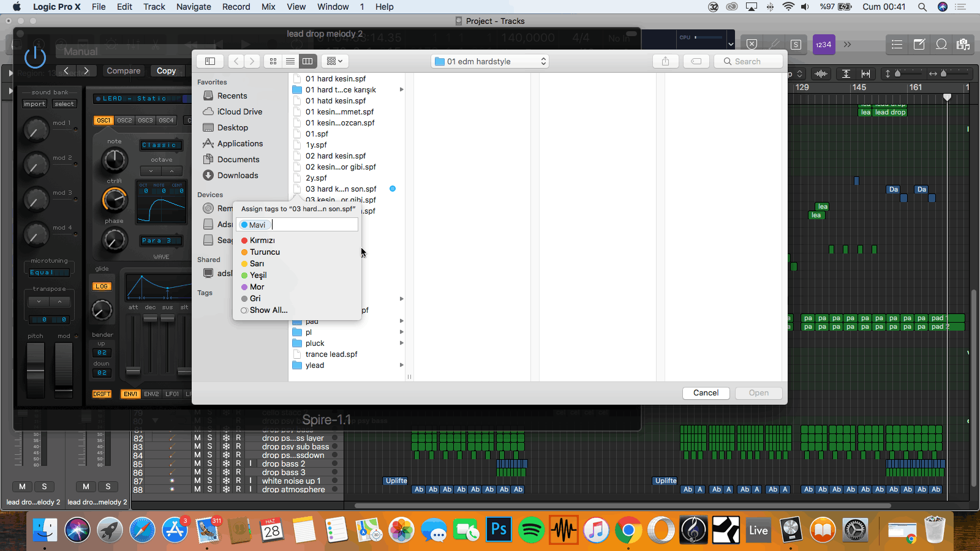Click the Search field in file dialog
The height and width of the screenshot is (551, 980).
(748, 61)
